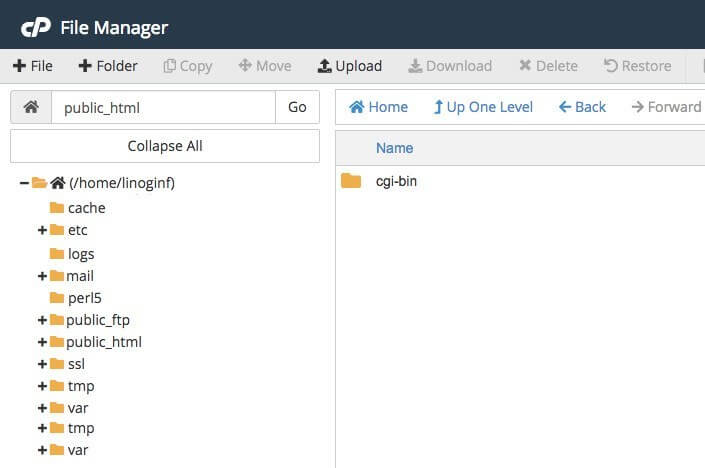Expand the public_ftp tree node
The height and width of the screenshot is (468, 705).
point(42,320)
